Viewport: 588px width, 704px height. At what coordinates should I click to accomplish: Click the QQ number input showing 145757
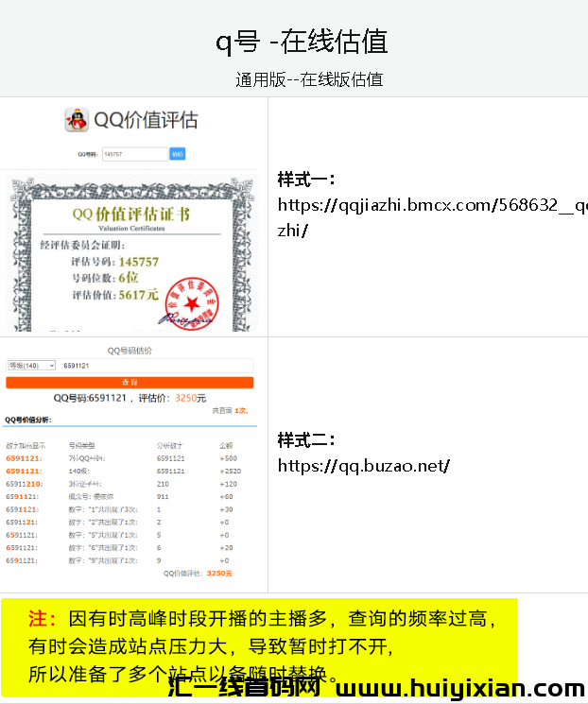[135, 154]
